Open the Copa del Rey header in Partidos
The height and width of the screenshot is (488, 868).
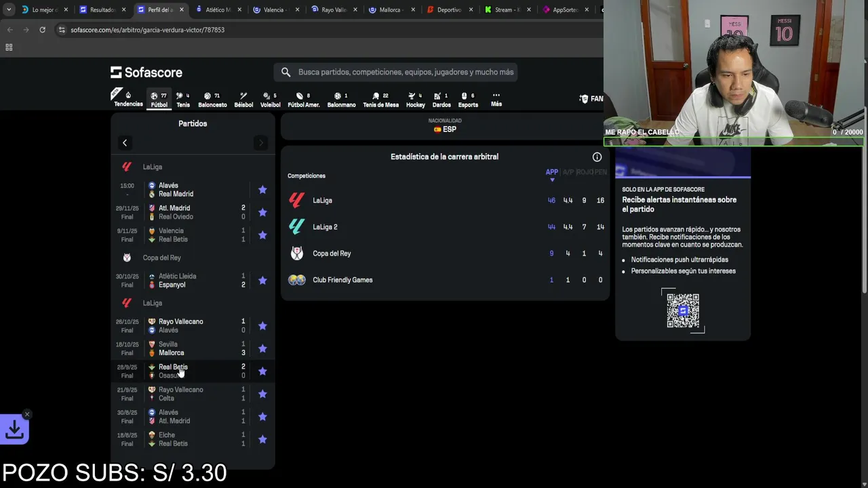point(193,258)
